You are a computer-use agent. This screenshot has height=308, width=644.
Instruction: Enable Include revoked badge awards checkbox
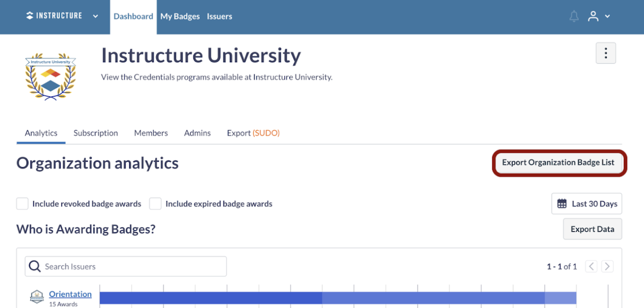(x=23, y=204)
